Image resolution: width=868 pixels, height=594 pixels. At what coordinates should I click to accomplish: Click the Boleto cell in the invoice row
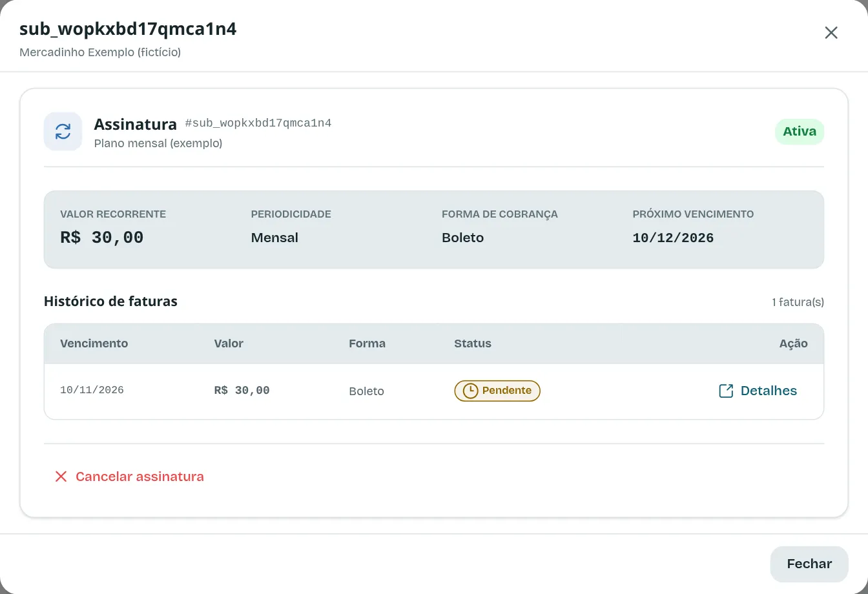click(x=366, y=391)
